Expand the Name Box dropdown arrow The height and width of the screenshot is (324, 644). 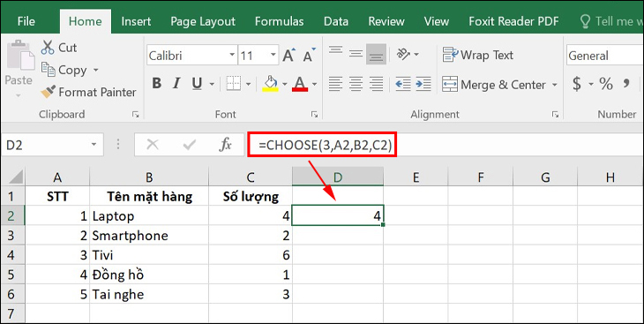pyautogui.click(x=94, y=145)
